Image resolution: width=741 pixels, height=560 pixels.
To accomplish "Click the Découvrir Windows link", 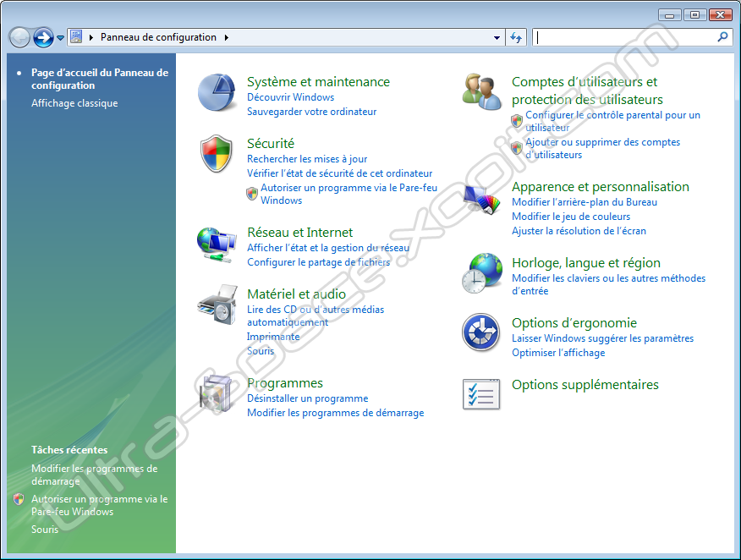I will (291, 97).
